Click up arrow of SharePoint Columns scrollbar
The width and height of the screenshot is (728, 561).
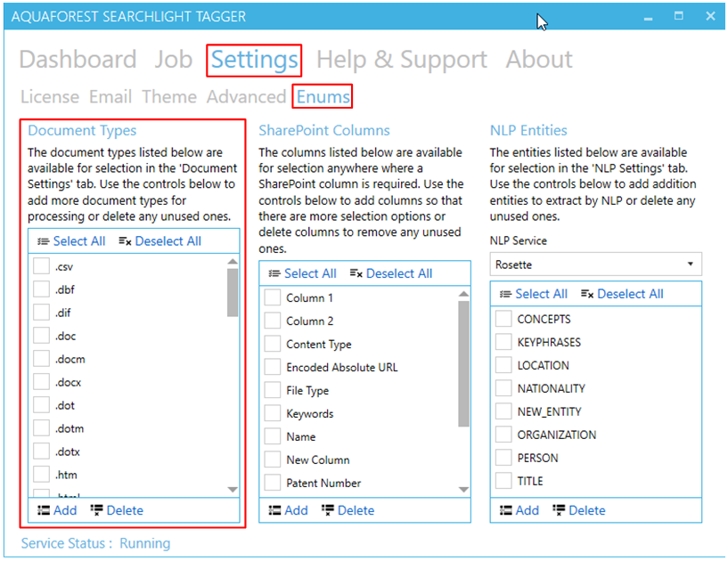(x=463, y=294)
